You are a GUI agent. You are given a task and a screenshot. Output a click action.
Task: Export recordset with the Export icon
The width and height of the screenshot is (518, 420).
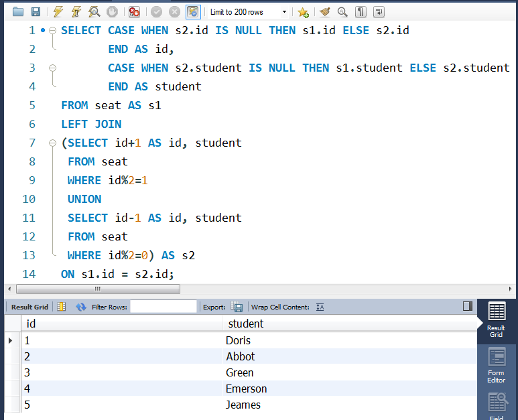pos(237,307)
